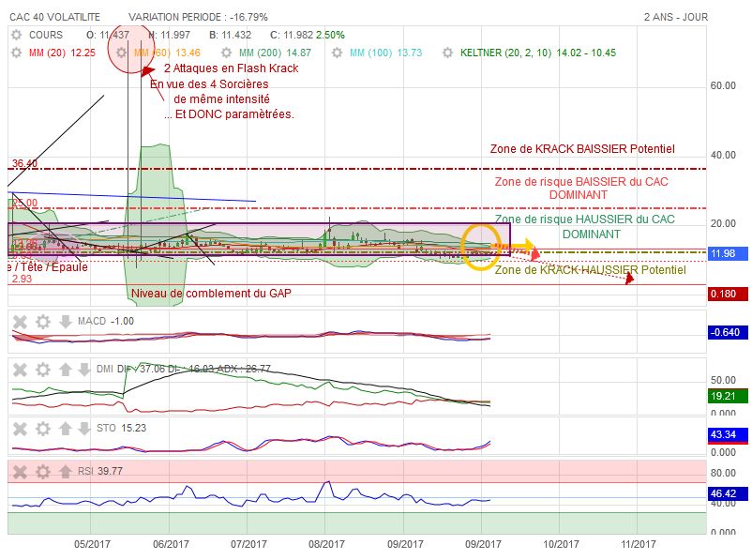Click the 07/2017 date axis label
This screenshot has height=560, width=752.
(248, 544)
